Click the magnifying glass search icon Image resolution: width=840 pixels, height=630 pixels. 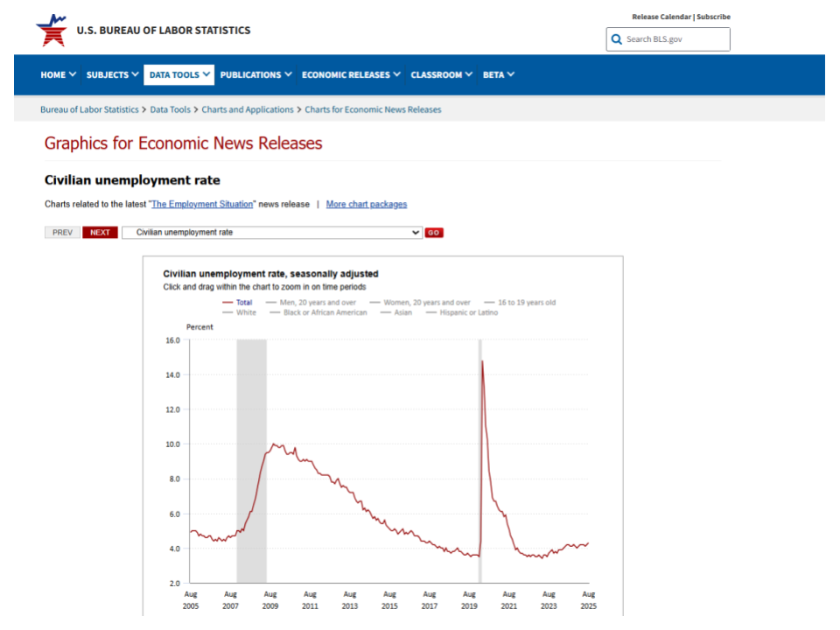pyautogui.click(x=617, y=39)
